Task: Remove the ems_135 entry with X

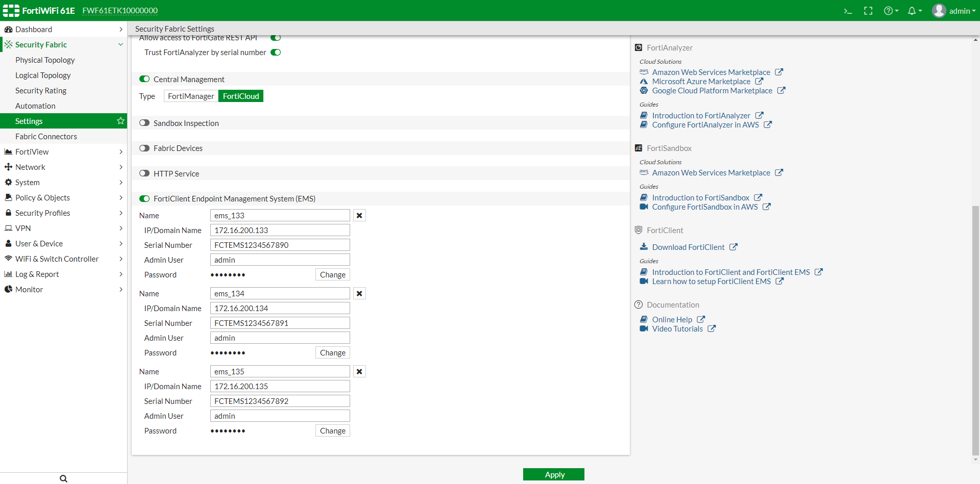Action: tap(359, 371)
